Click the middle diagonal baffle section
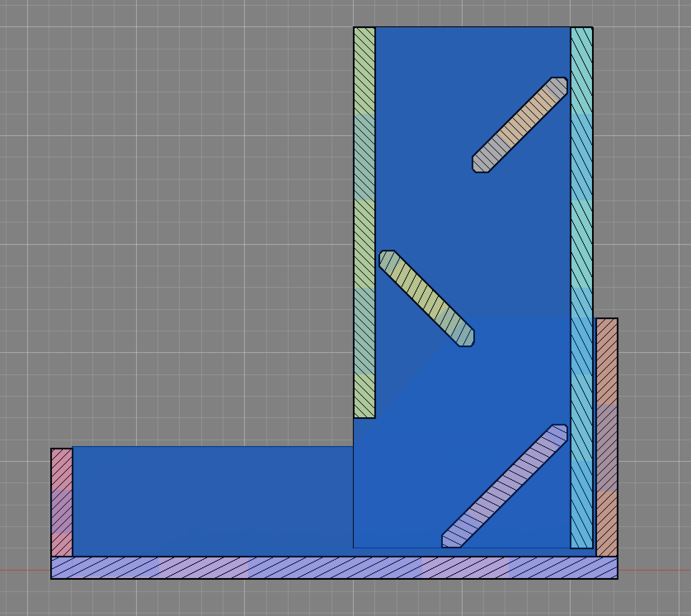The width and height of the screenshot is (691, 616). click(x=427, y=299)
